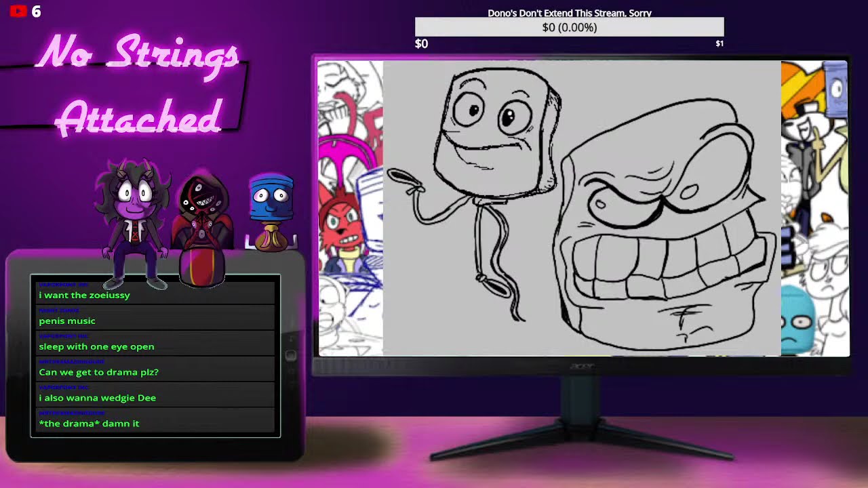868x488 pixels.
Task: Click chat message 'i also wanna wedgie Dee'
Action: coord(97,398)
